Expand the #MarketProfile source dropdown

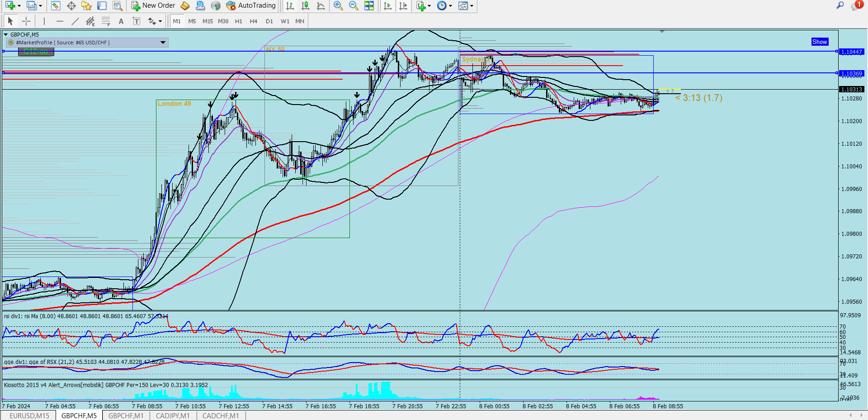click(163, 43)
